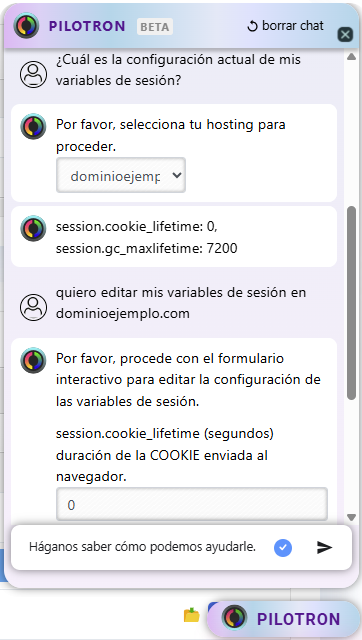
Task: Click the bot avatar beside the session.gc_maxlifetime result
Action: click(x=33, y=229)
